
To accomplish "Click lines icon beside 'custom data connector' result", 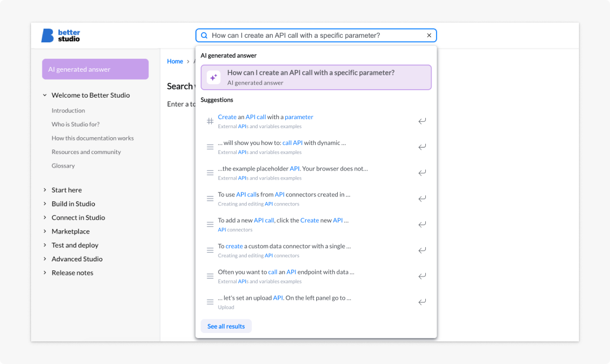I will pos(210,251).
